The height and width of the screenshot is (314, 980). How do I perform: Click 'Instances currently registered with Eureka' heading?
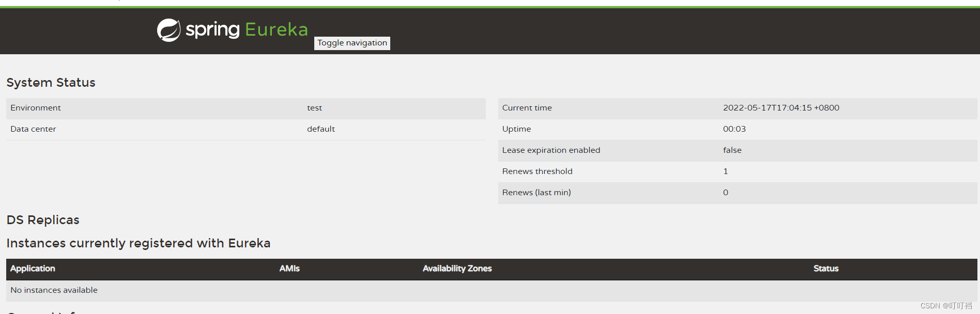[139, 243]
